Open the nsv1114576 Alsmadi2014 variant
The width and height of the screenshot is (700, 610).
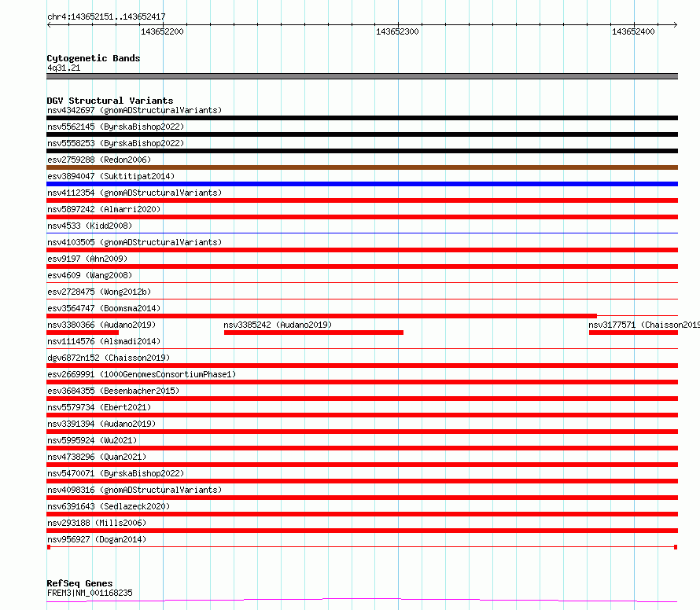104,341
